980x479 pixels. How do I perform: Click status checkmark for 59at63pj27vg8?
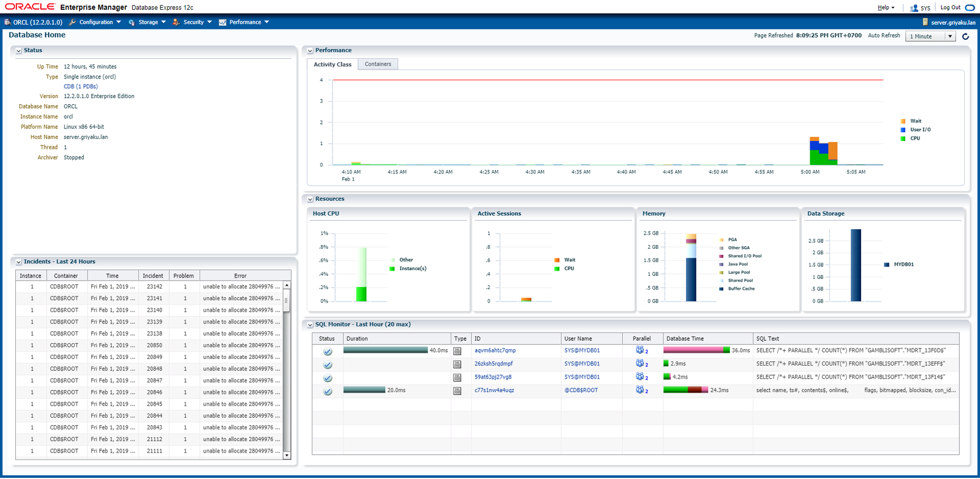click(x=328, y=378)
